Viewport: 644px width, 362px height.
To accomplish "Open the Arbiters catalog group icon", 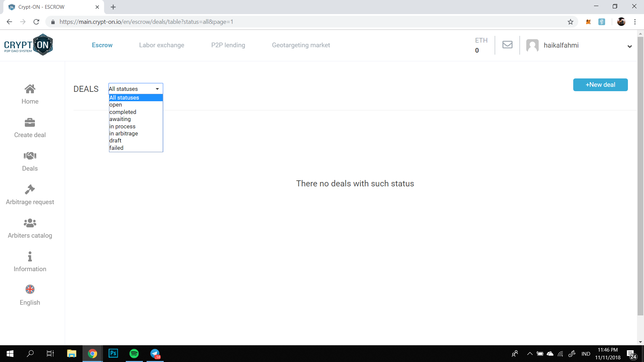I will pyautogui.click(x=30, y=223).
